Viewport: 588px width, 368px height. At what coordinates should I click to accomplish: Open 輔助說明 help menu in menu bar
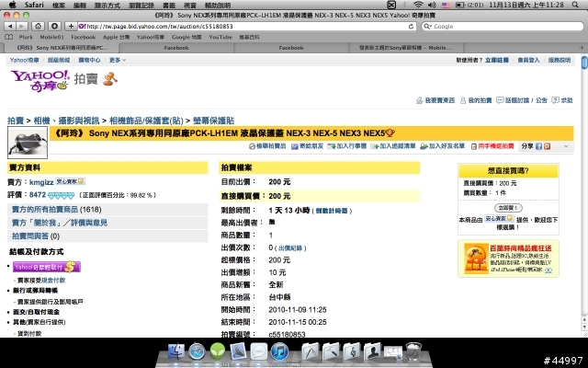pos(218,5)
